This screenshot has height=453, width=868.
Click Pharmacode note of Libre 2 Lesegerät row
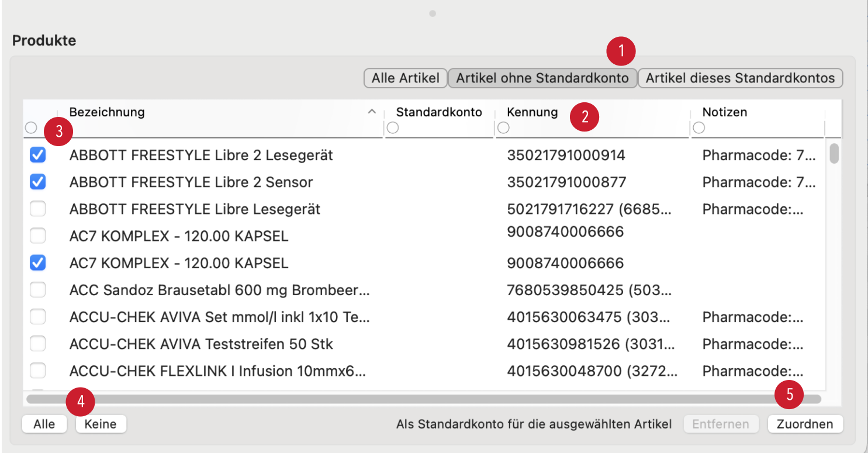pyautogui.click(x=759, y=155)
